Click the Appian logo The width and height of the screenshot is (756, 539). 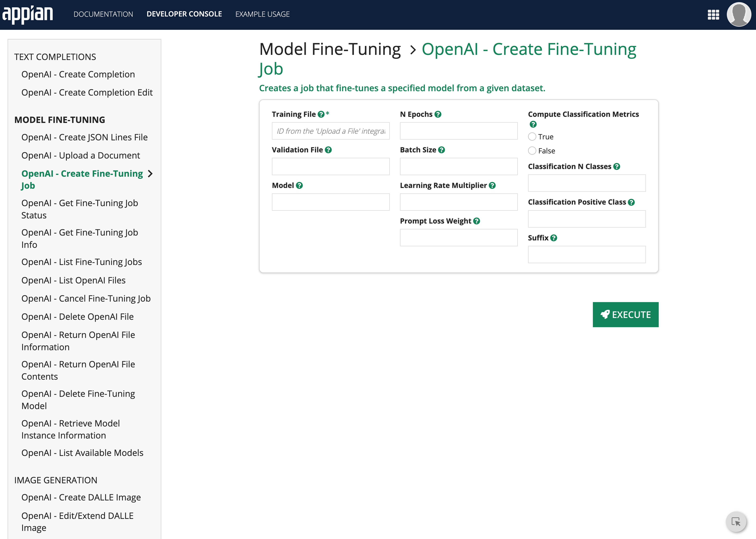(x=28, y=15)
